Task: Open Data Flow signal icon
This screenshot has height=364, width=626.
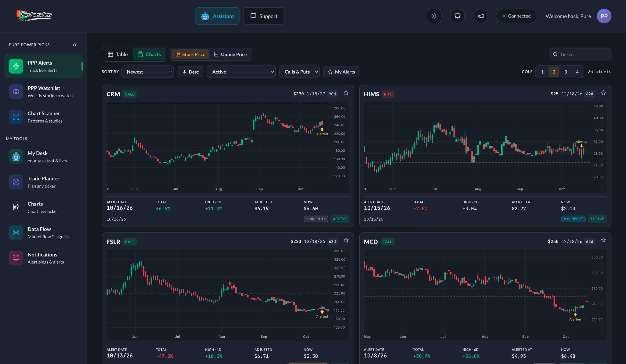Action: [16, 232]
